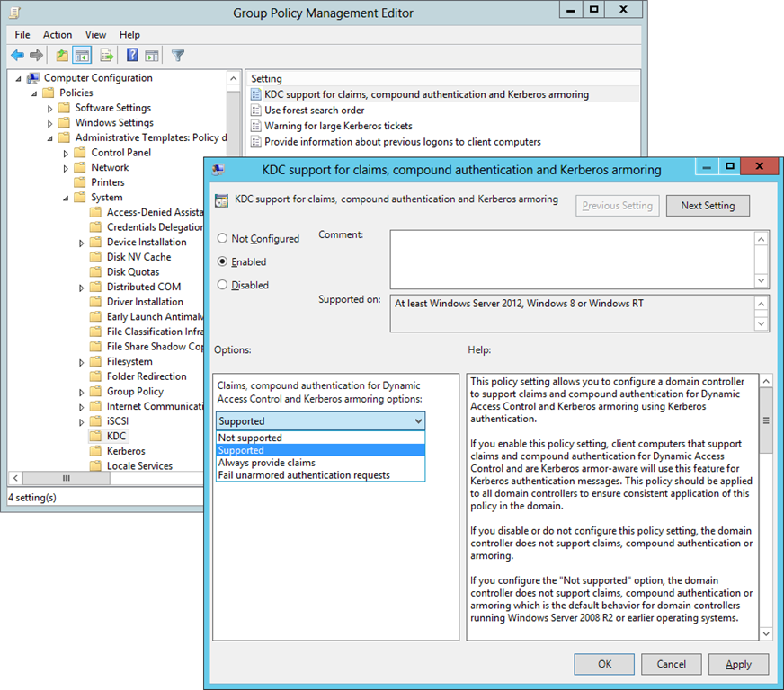The image size is (784, 690).
Task: Collapse the System folder tree node
Action: (x=66, y=198)
